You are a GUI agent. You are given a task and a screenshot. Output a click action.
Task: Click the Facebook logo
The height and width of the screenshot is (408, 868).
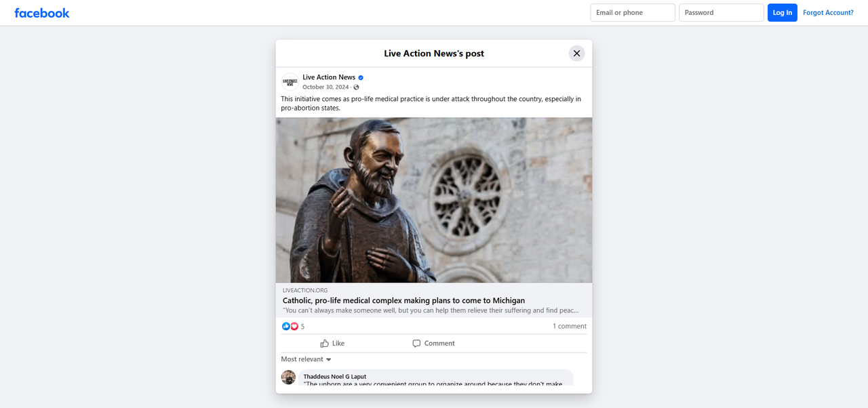(x=42, y=13)
